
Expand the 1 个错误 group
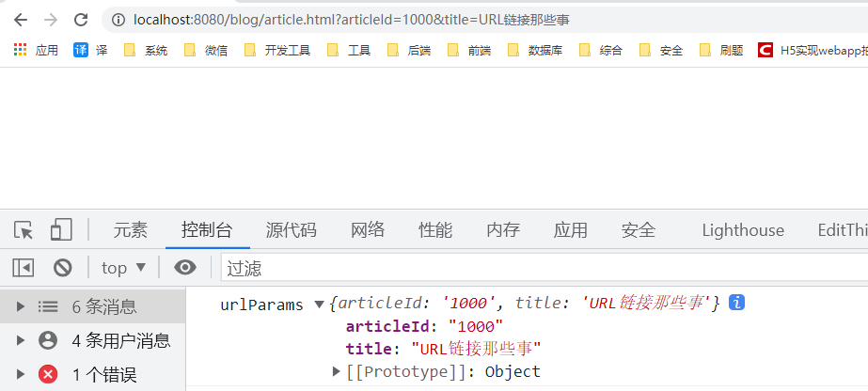click(x=21, y=375)
